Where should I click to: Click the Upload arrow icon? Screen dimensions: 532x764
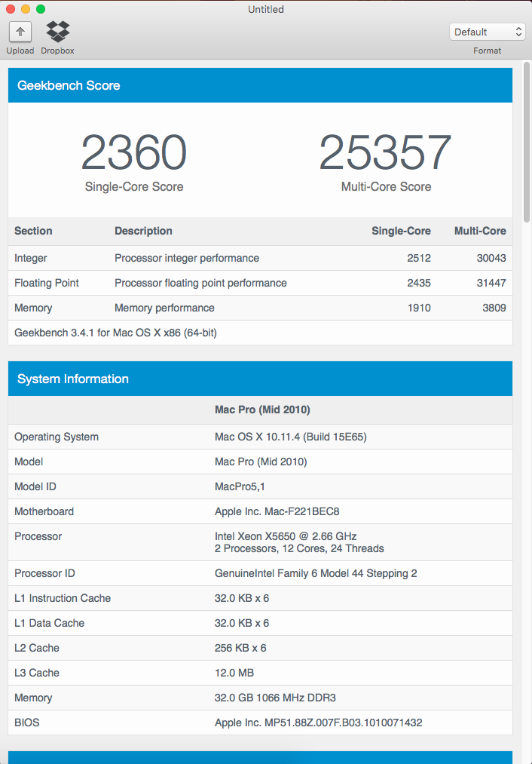point(20,32)
